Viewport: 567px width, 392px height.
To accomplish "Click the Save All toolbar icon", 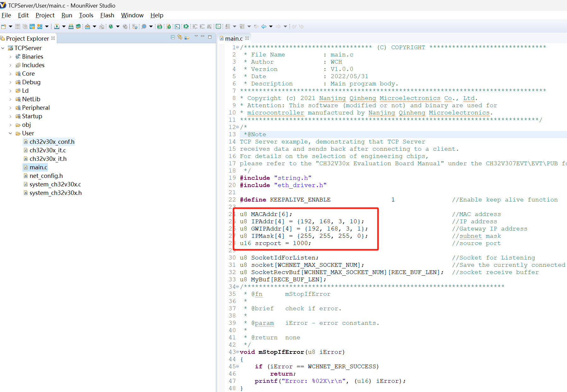I will (x=25, y=26).
